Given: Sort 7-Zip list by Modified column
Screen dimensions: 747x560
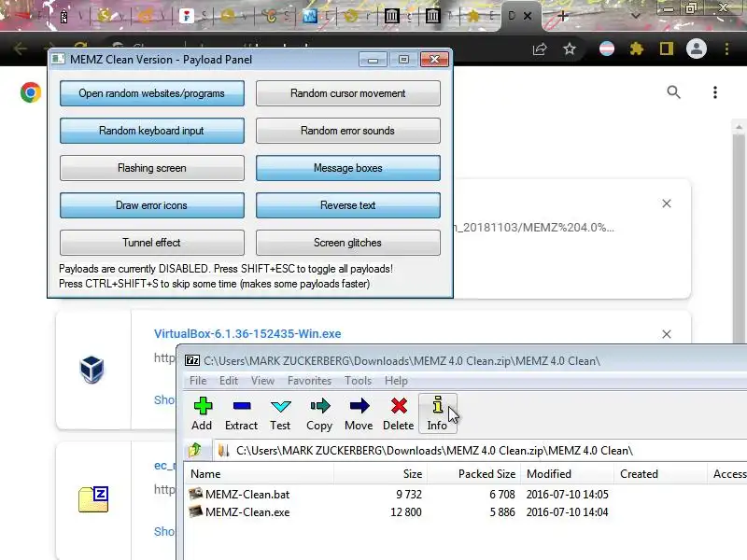Looking at the screenshot, I should [x=567, y=474].
